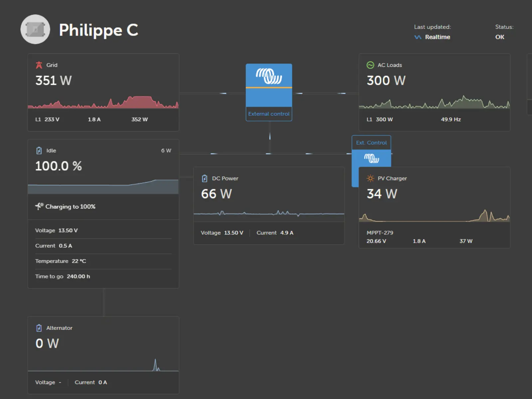This screenshot has width=532, height=399.
Task: Click the Alternator battery icon
Action: tap(39, 328)
